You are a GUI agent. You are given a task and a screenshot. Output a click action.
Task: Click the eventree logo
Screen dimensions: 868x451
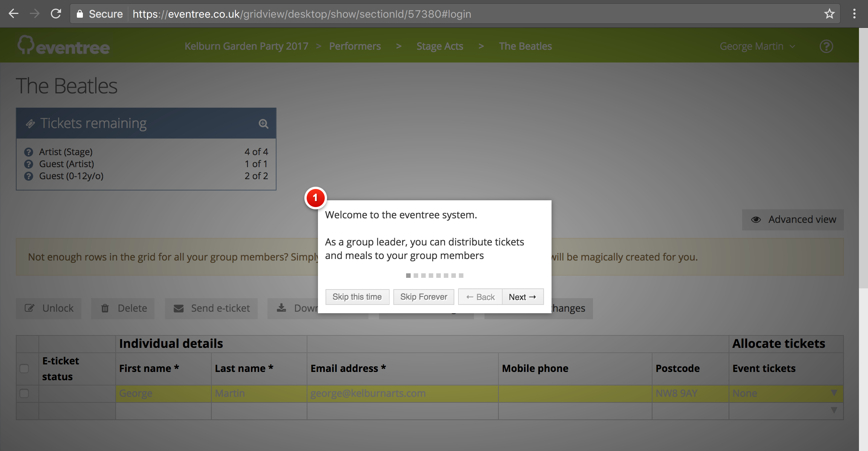point(64,46)
